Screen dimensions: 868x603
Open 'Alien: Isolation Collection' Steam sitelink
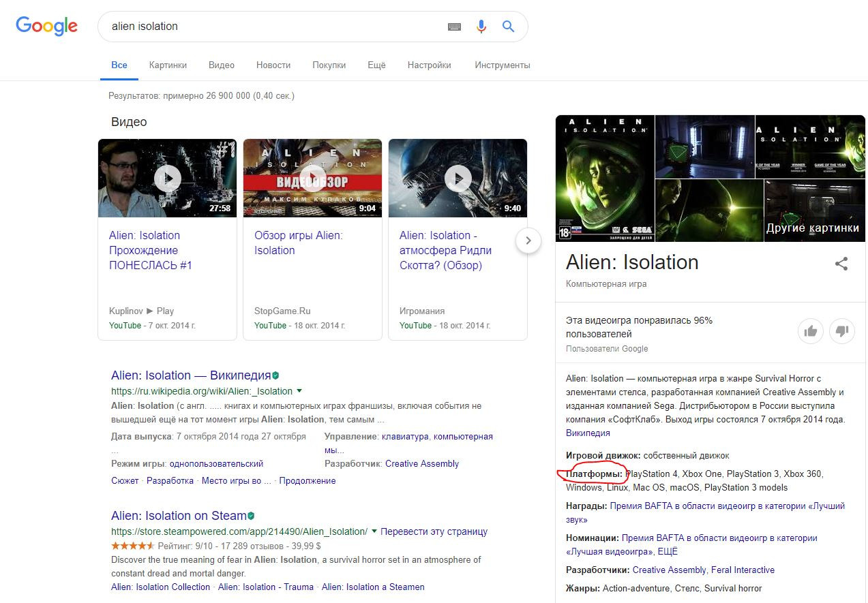(x=161, y=587)
